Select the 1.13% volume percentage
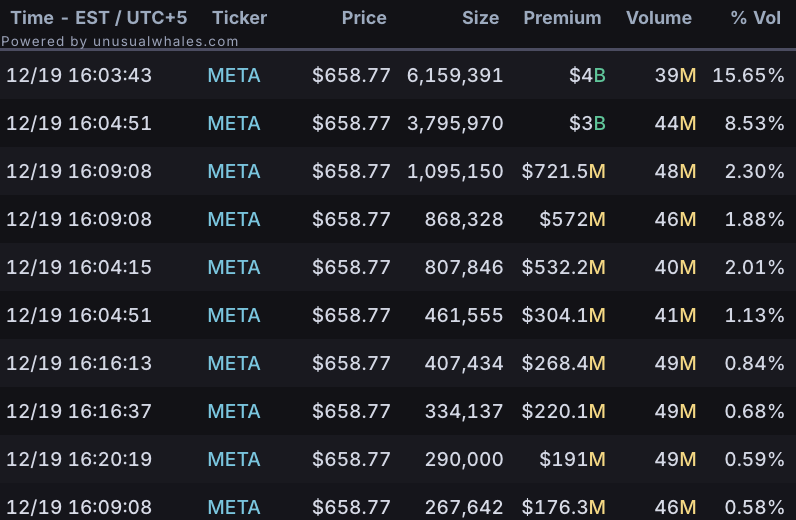 pyautogui.click(x=754, y=315)
